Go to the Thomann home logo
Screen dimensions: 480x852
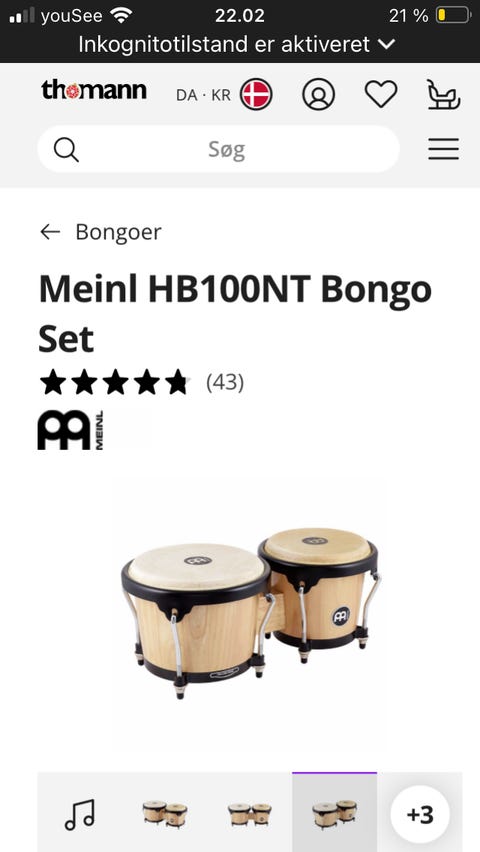94,90
